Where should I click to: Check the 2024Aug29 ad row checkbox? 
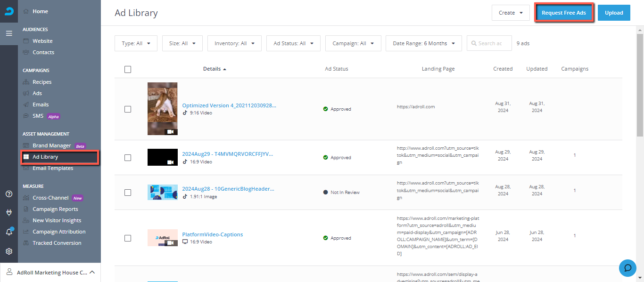click(x=128, y=158)
